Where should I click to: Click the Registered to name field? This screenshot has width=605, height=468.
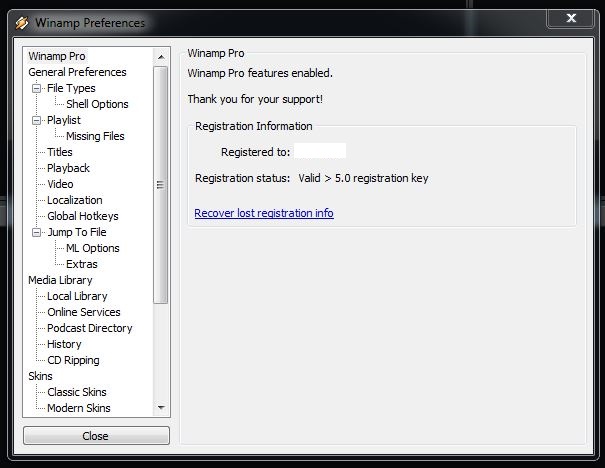320,151
